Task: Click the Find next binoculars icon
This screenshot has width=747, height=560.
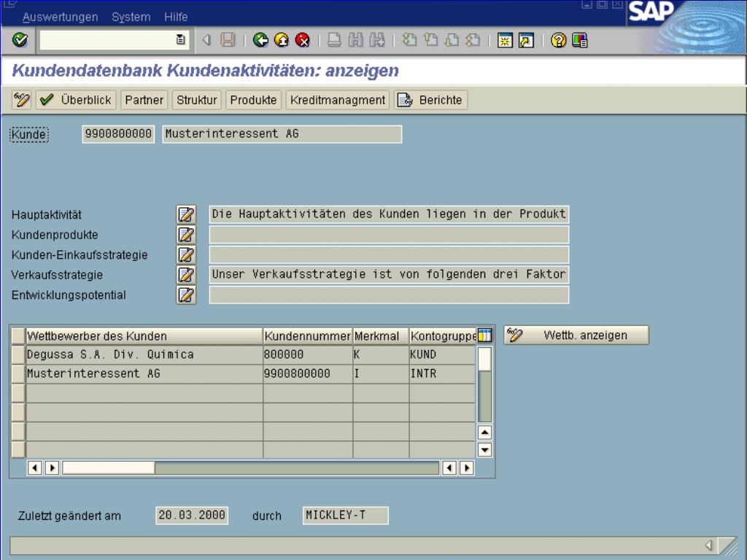Action: [x=377, y=40]
